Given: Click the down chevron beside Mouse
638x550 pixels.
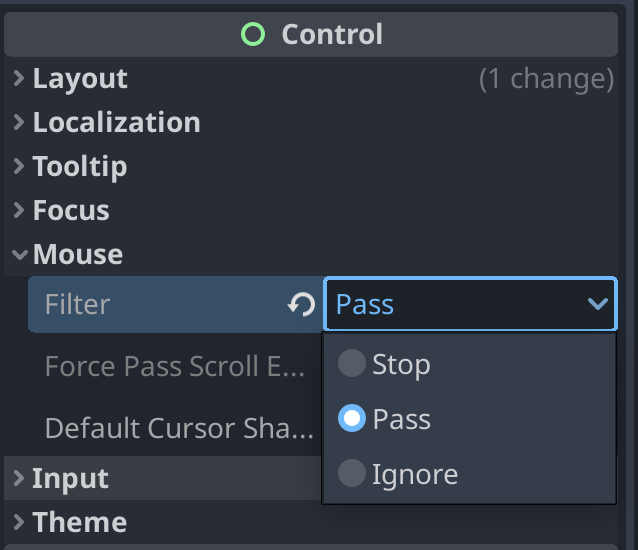Looking at the screenshot, I should point(20,255).
